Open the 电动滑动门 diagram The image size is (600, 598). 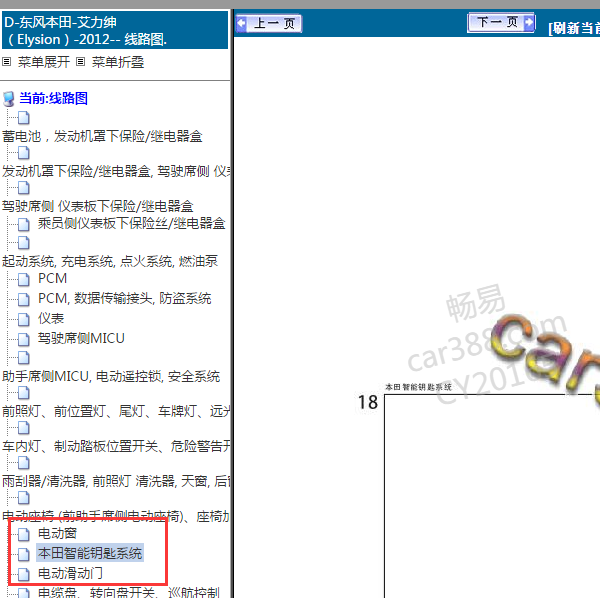(70, 573)
